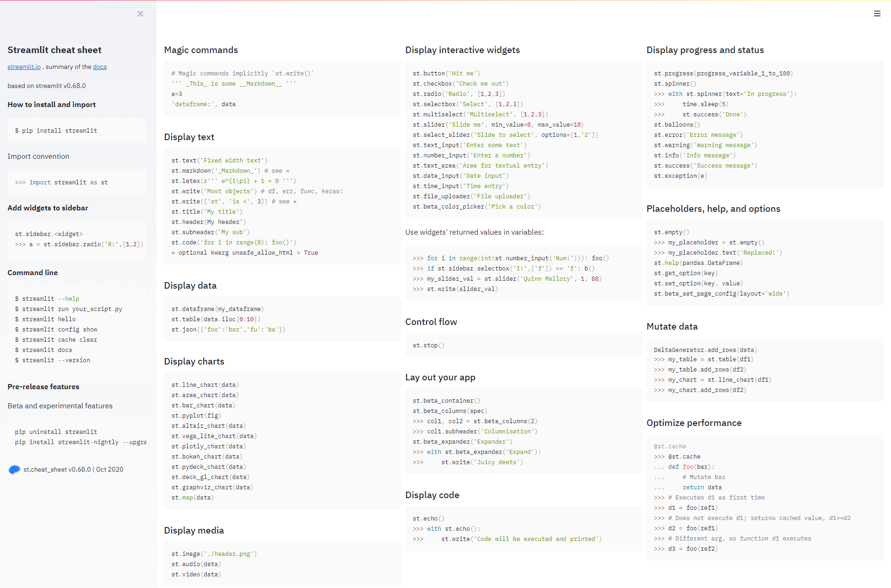Click '$ streamlit config show' command
The image size is (891, 588).
[56, 330]
